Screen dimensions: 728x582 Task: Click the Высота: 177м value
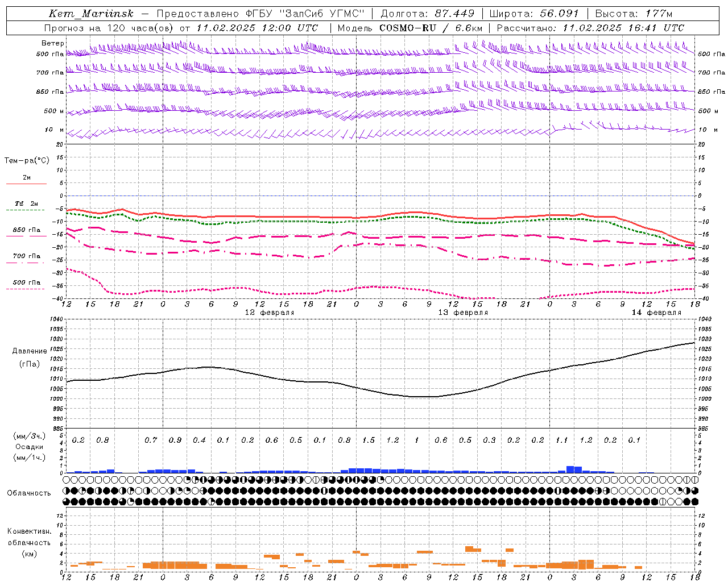tap(634, 14)
